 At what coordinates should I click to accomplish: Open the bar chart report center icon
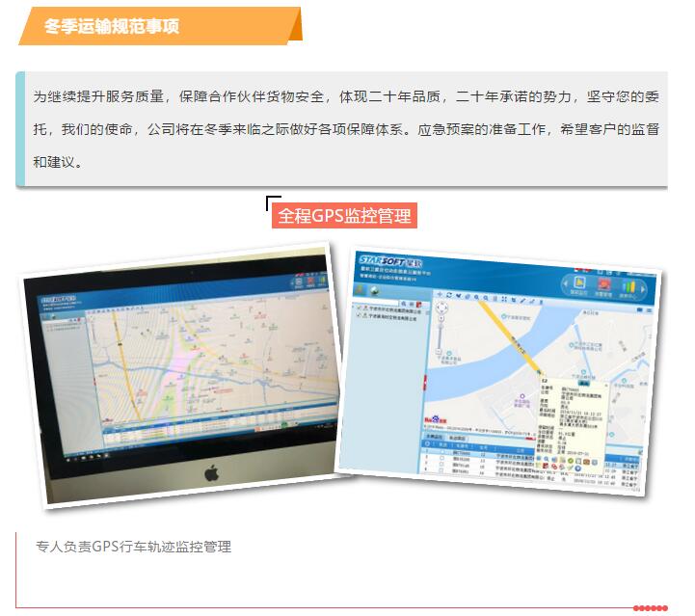pyautogui.click(x=629, y=287)
